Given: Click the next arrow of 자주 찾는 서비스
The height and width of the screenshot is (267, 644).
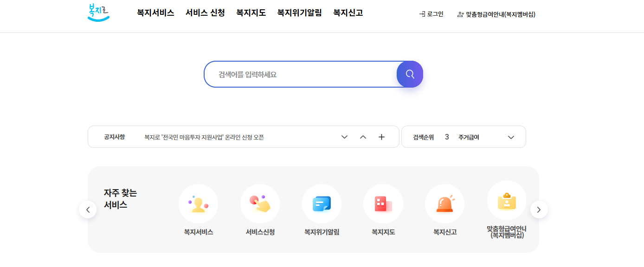Looking at the screenshot, I should coord(539,210).
